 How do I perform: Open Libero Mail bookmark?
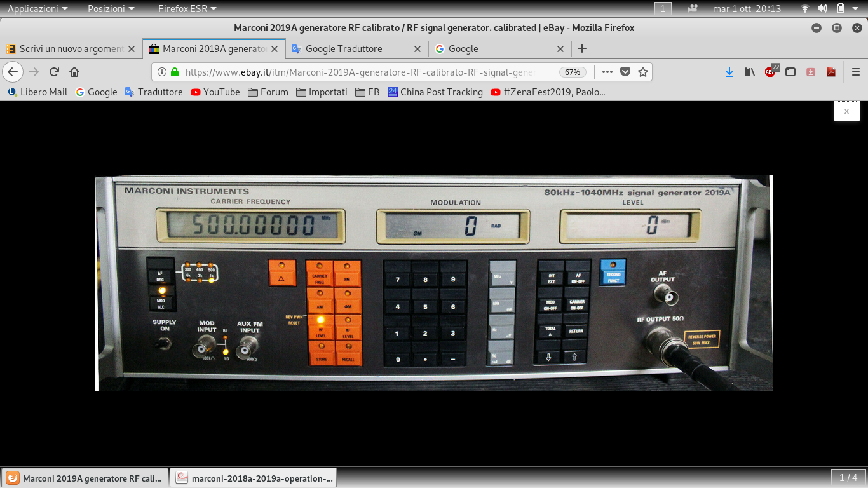(x=37, y=92)
